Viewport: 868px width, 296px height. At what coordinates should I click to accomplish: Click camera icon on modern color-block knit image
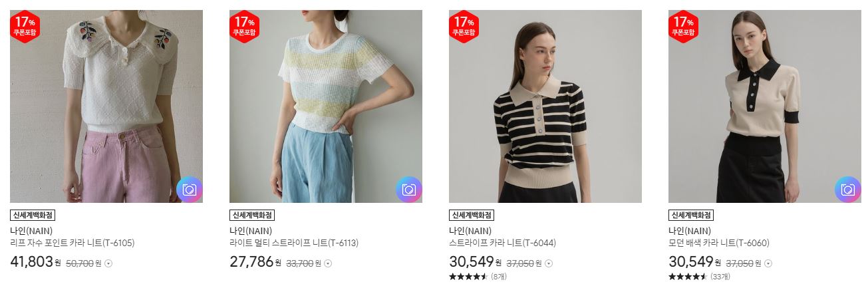(848, 190)
